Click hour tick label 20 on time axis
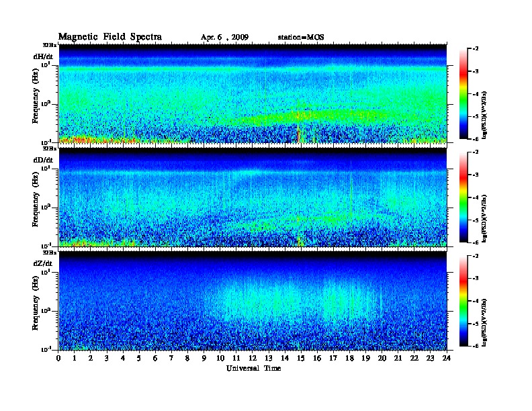 pyautogui.click(x=382, y=358)
